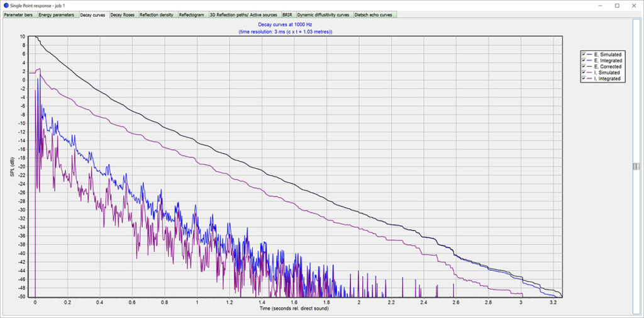Toggle the E, Integrated curve checkbox
The height and width of the screenshot is (318, 644).
[x=584, y=60]
